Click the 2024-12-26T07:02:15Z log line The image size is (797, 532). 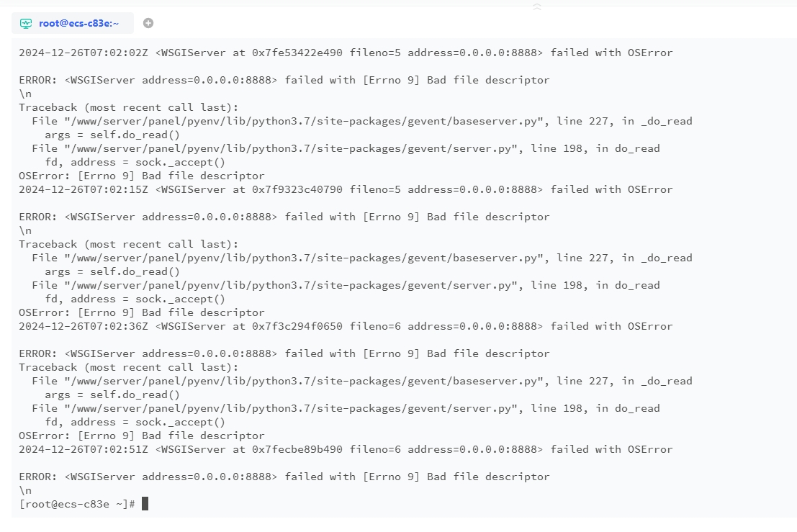[346, 189]
